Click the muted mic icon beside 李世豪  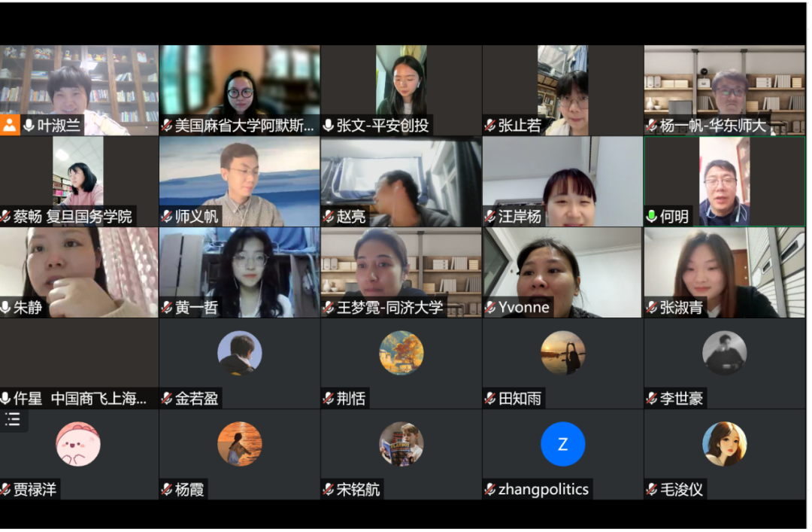[652, 399]
